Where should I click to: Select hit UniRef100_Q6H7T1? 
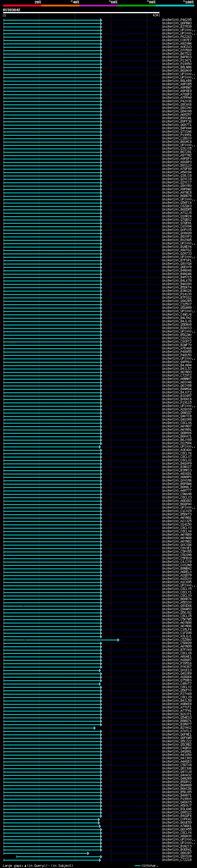click(x=177, y=125)
